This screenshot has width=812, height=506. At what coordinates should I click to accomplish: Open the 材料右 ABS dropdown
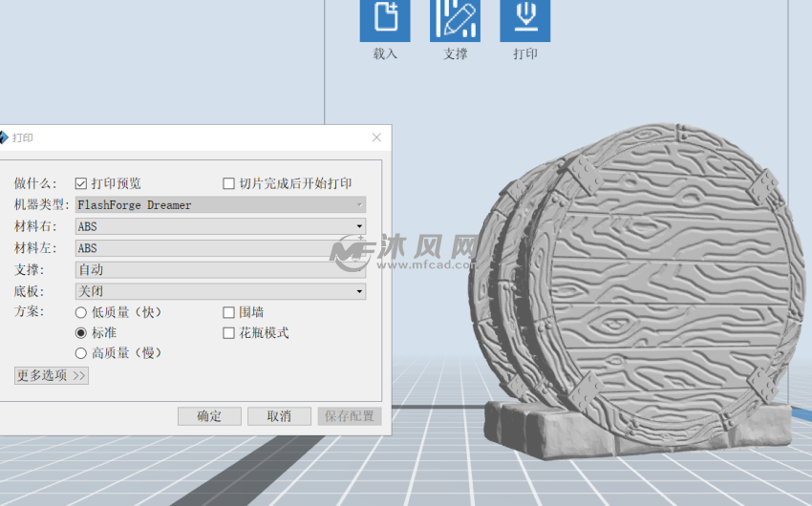(x=220, y=226)
